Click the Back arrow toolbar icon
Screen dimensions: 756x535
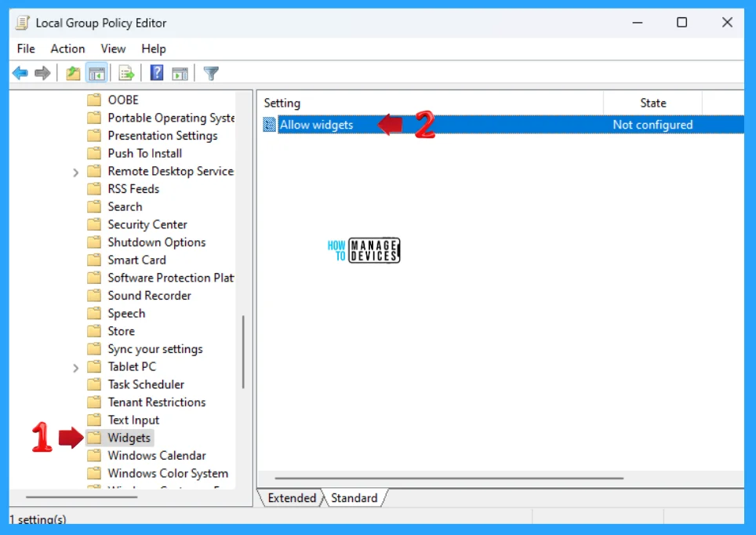click(20, 73)
